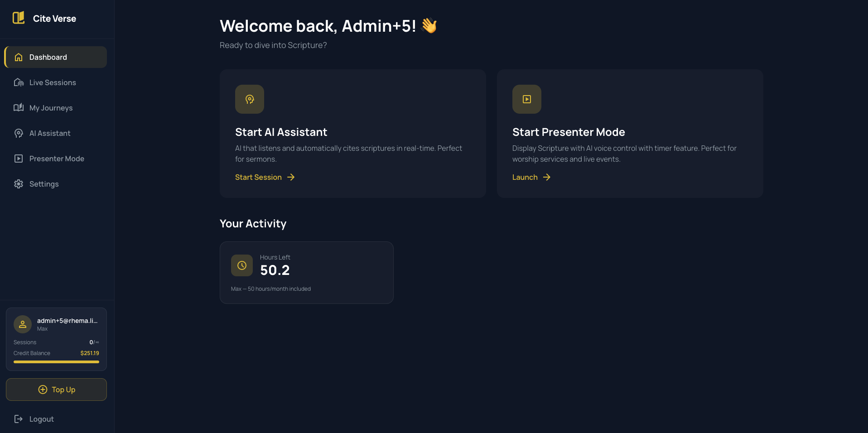868x433 pixels.
Task: Click the Logout door icon
Action: 19,419
